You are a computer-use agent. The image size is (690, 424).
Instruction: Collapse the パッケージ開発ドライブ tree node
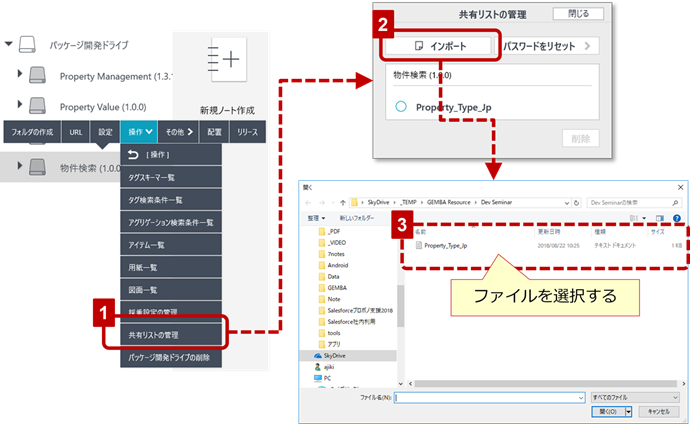tap(8, 44)
